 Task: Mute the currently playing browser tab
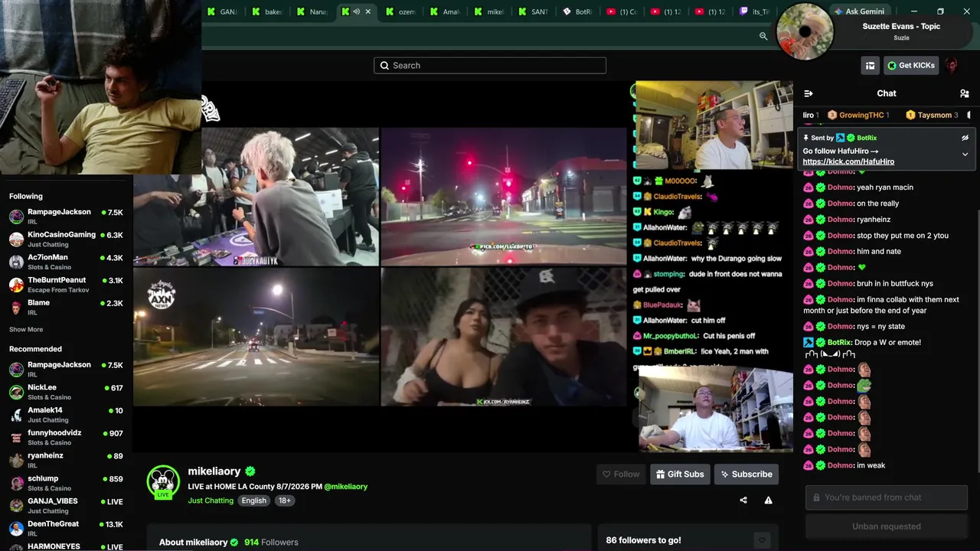pos(356,11)
